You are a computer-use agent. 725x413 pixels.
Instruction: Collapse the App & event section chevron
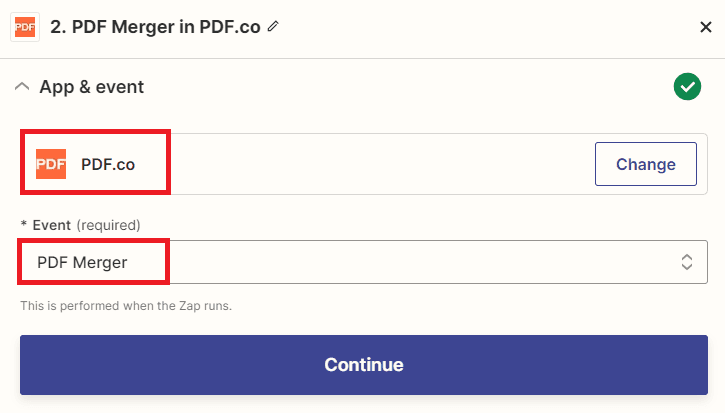[22, 87]
